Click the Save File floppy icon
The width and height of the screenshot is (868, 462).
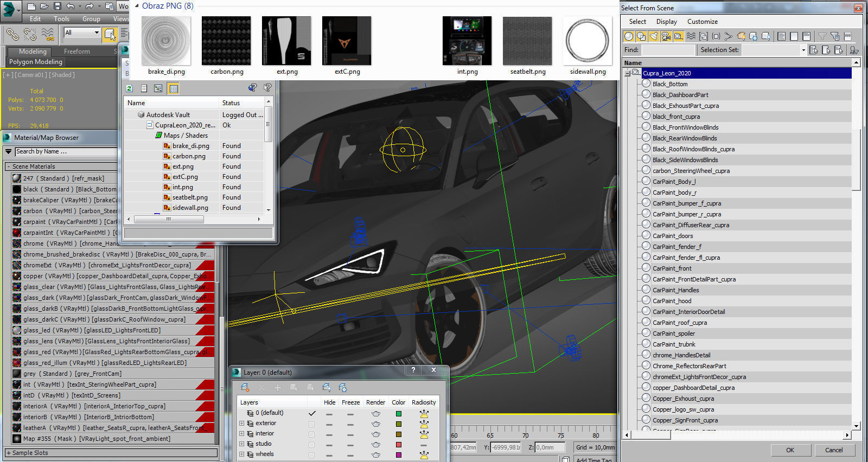point(57,7)
